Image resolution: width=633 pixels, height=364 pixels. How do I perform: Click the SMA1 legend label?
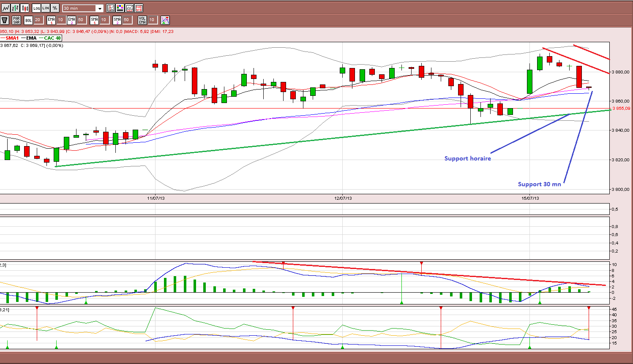tap(12, 38)
